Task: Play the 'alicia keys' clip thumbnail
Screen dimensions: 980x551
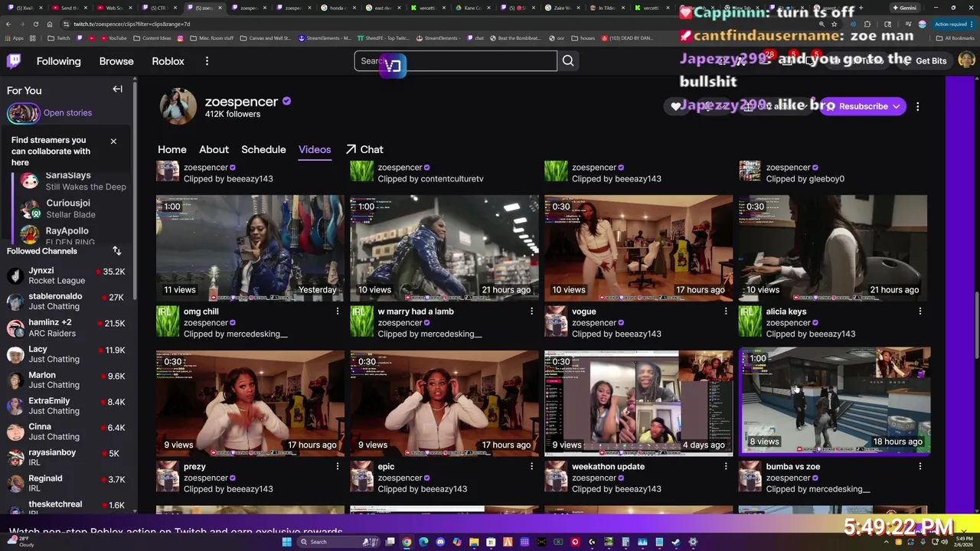Action: (x=833, y=247)
